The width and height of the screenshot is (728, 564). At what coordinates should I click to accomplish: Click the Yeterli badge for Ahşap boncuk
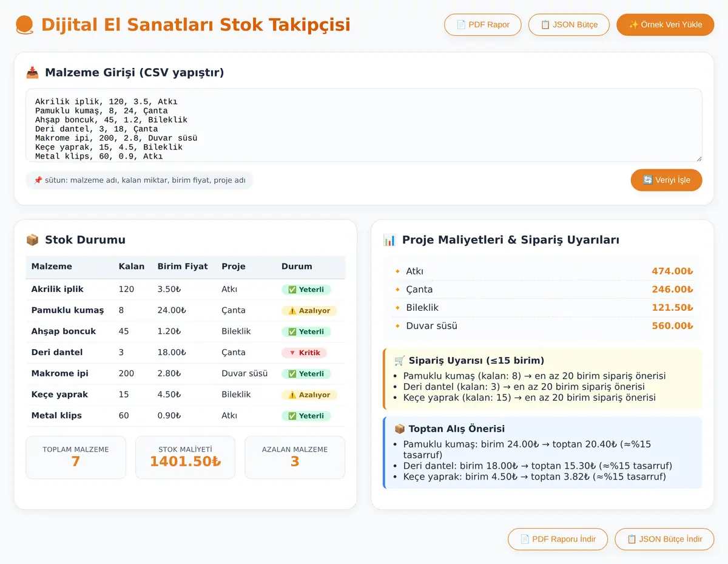click(x=306, y=331)
